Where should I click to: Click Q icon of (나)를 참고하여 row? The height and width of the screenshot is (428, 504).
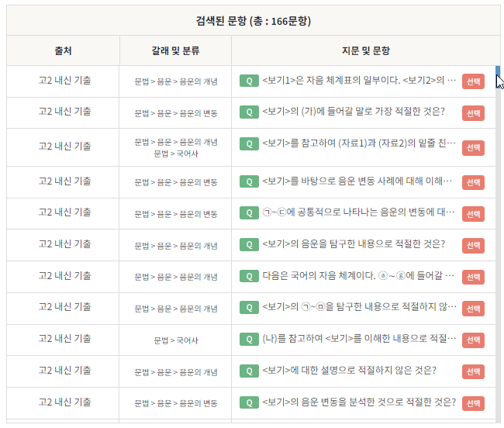[x=249, y=339]
